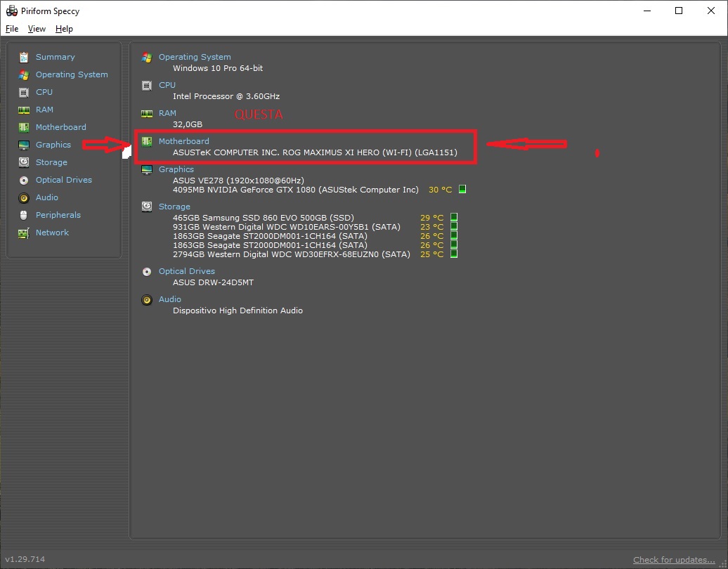Click the Optical Drives icon in summary pane
Viewport: 728px width, 569px height.
coord(147,272)
